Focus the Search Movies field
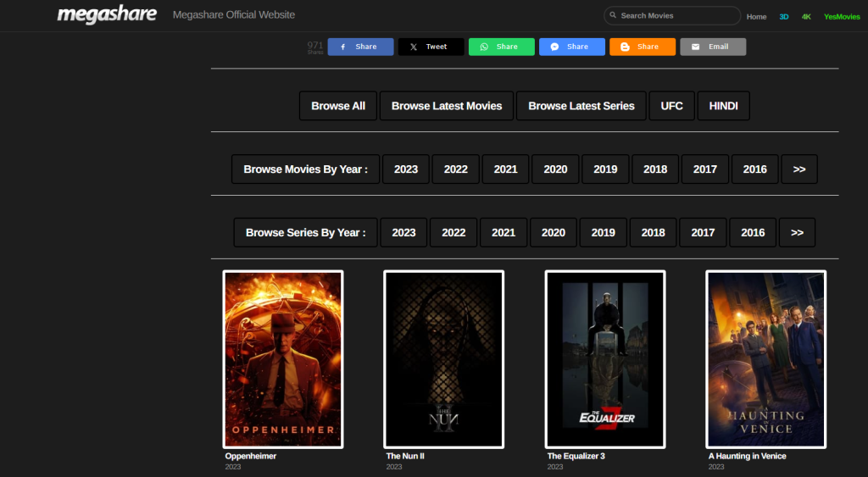 tap(672, 15)
